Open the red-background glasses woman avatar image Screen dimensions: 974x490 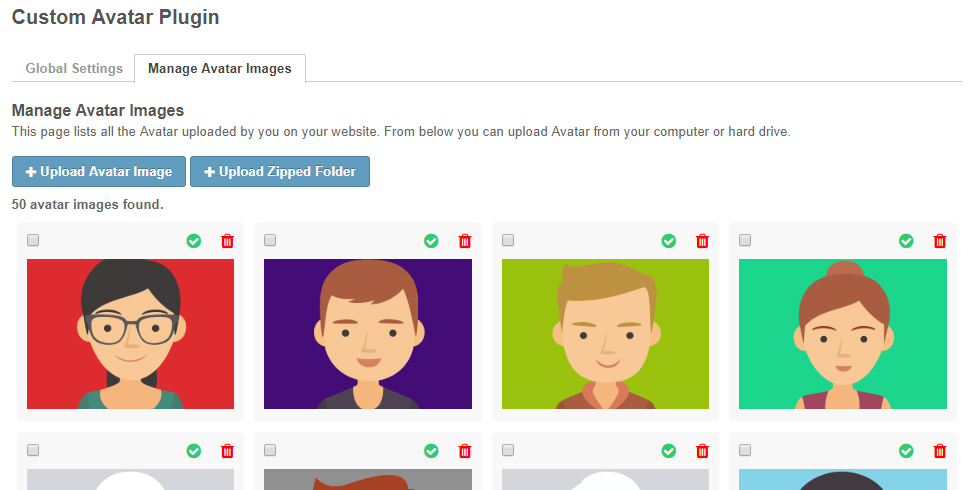(130, 334)
